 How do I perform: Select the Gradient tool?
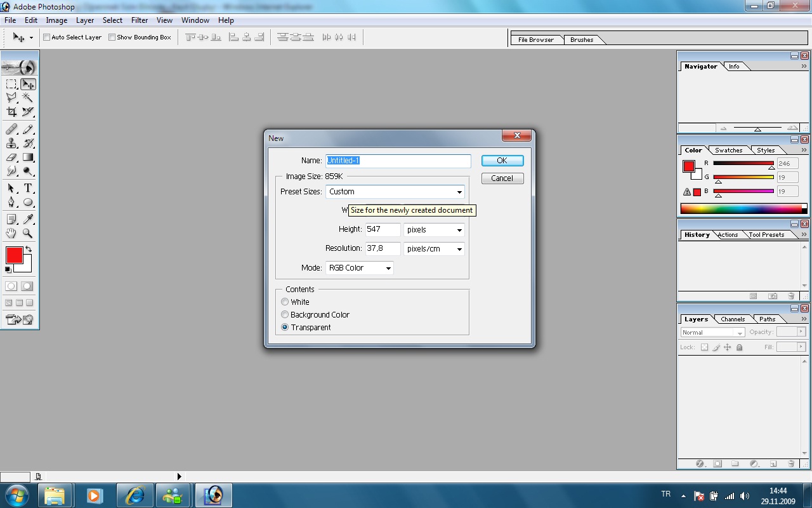click(28, 157)
